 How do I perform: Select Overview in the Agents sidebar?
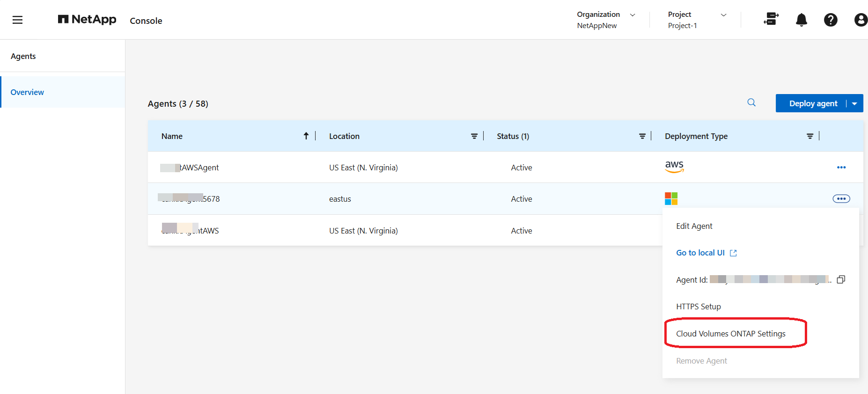coord(28,92)
